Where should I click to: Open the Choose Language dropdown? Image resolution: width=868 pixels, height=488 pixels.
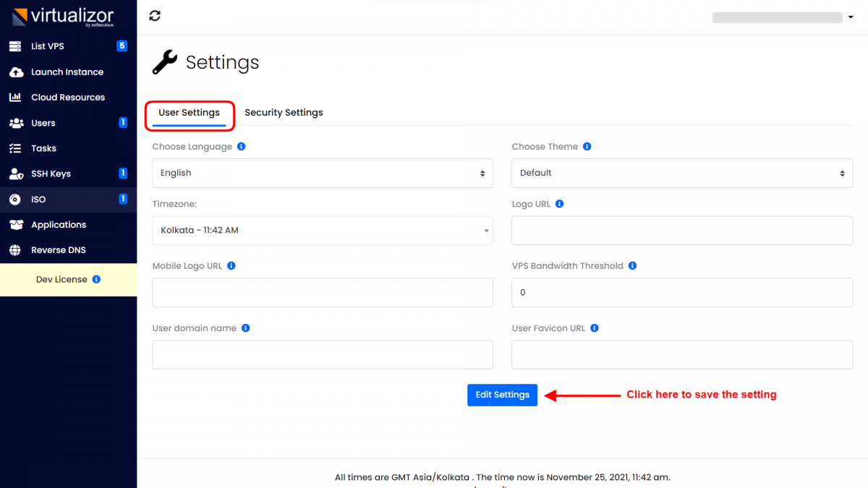[322, 173]
